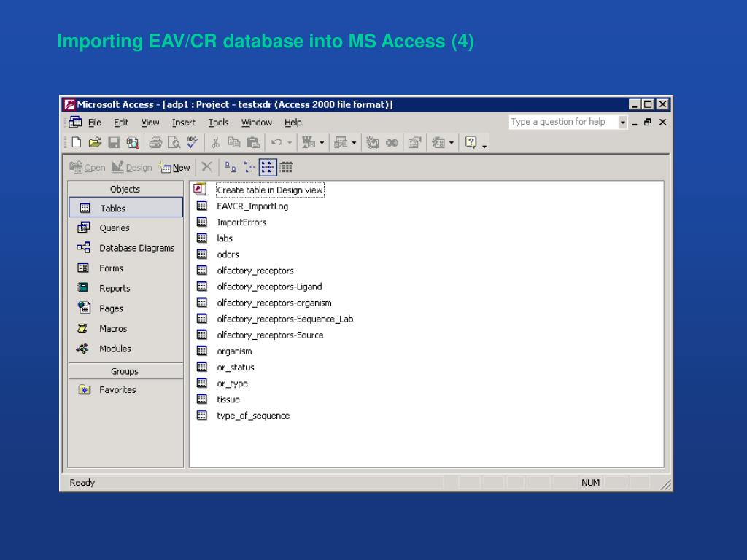The image size is (747, 560).
Task: Click the Objects header bar
Action: pyautogui.click(x=125, y=189)
